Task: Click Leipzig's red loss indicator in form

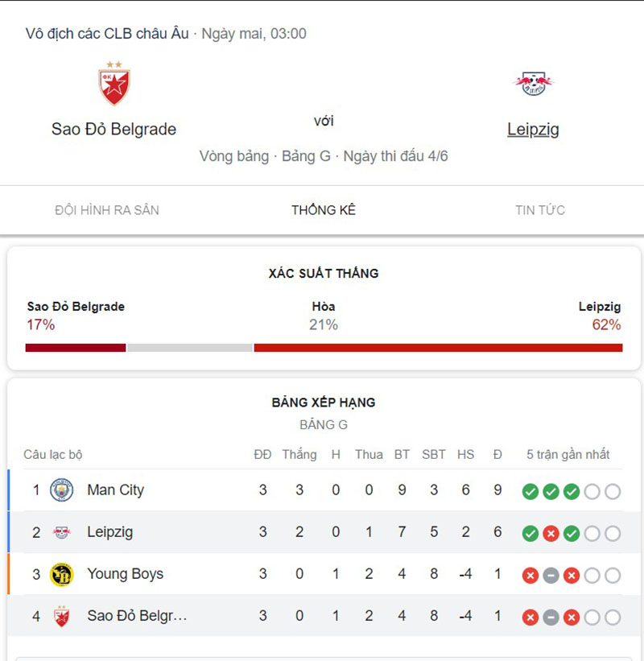Action: 551,533
